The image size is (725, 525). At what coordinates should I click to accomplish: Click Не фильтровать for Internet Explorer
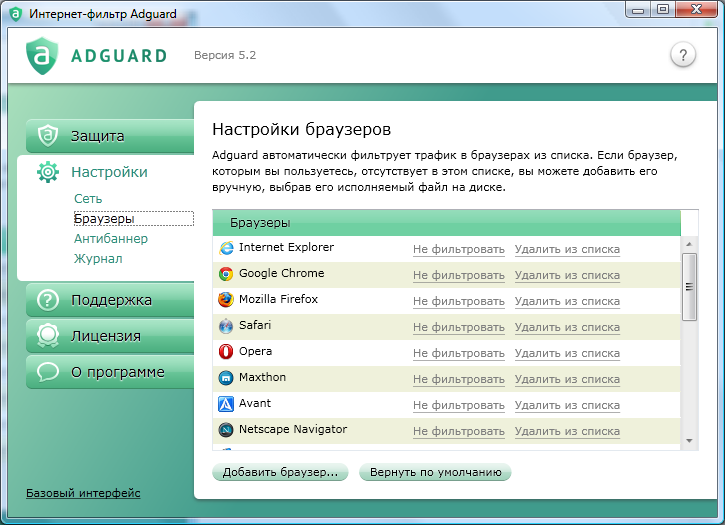[459, 249]
